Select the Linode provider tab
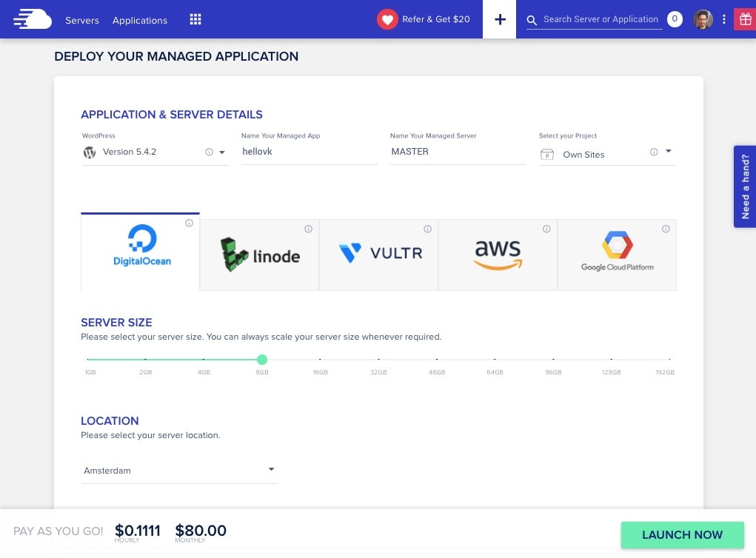This screenshot has height=558, width=756. pyautogui.click(x=259, y=255)
